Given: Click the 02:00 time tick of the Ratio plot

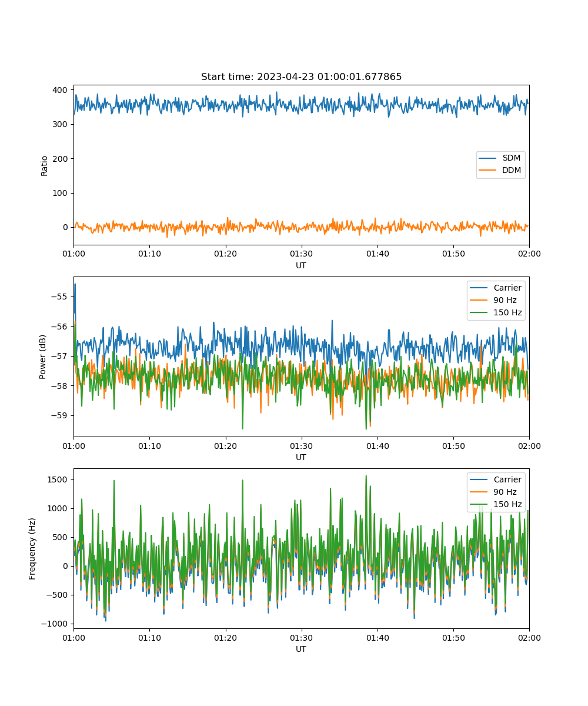Looking at the screenshot, I should 529,254.
